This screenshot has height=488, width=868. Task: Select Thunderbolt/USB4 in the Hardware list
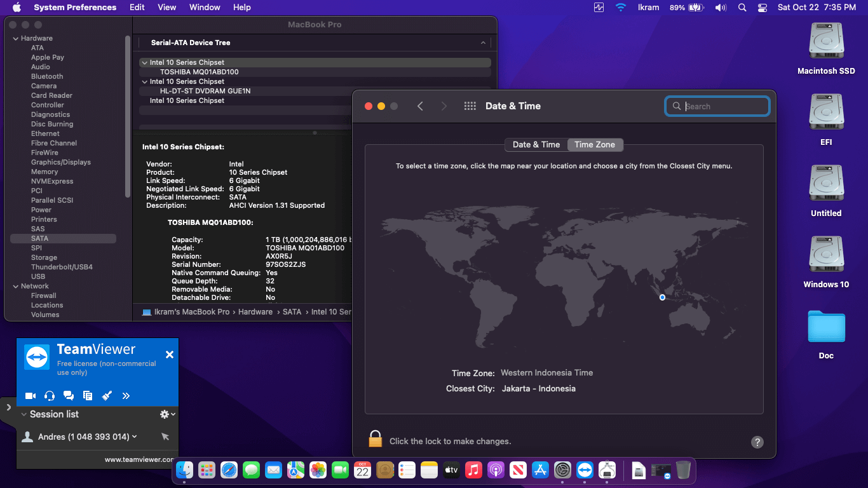(62, 268)
